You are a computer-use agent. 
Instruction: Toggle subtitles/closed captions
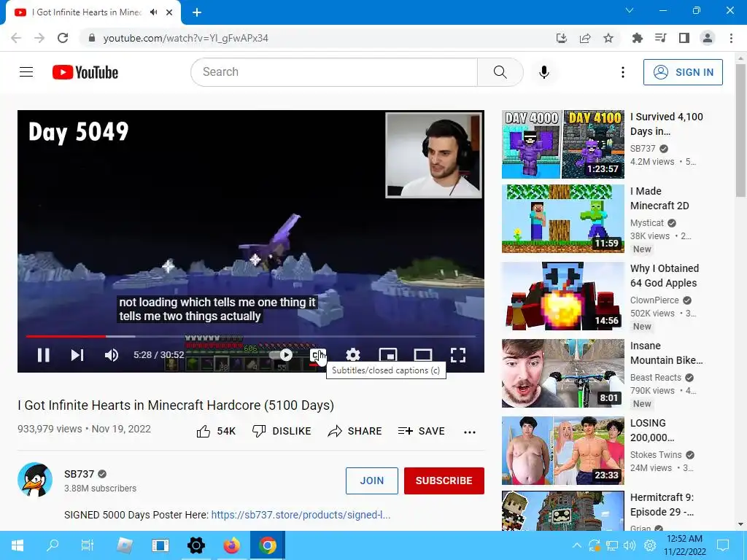[318, 355]
